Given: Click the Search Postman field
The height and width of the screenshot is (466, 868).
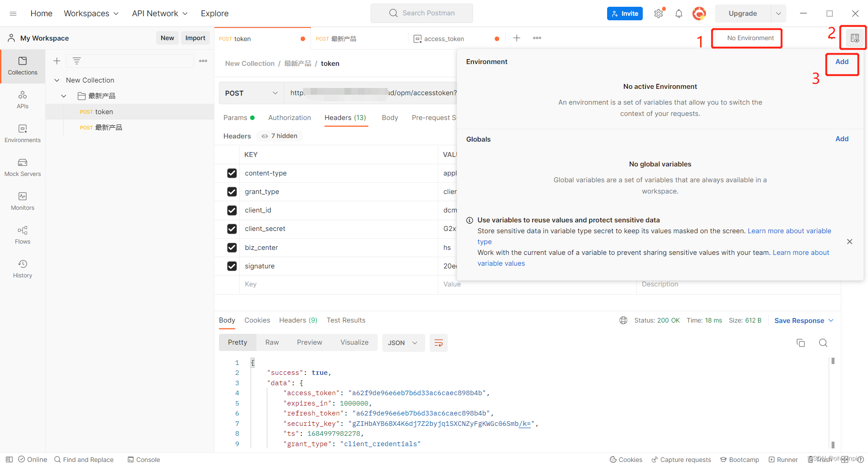Looking at the screenshot, I should [x=422, y=13].
